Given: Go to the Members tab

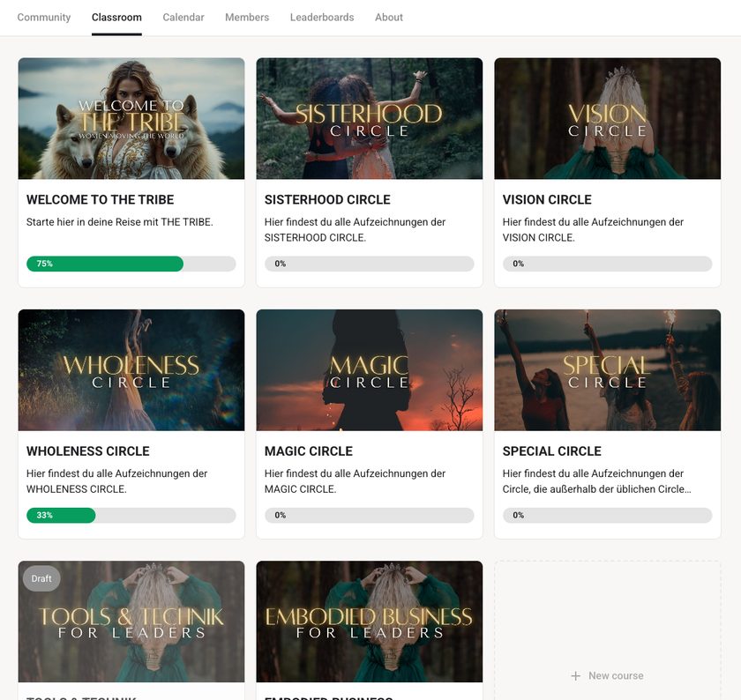Looking at the screenshot, I should click(247, 18).
